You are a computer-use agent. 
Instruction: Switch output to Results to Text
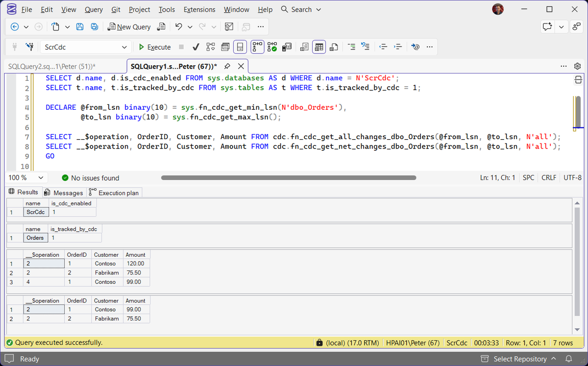pyautogui.click(x=304, y=47)
